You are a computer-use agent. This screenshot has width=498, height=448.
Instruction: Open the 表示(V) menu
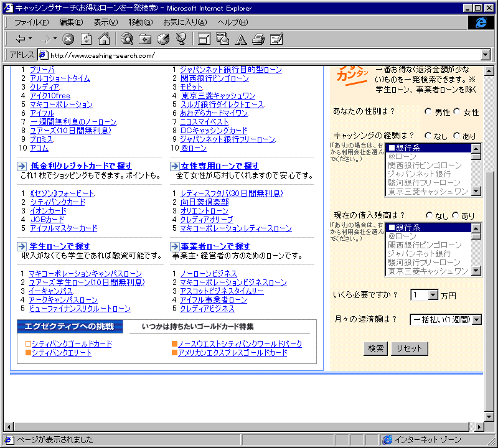105,22
